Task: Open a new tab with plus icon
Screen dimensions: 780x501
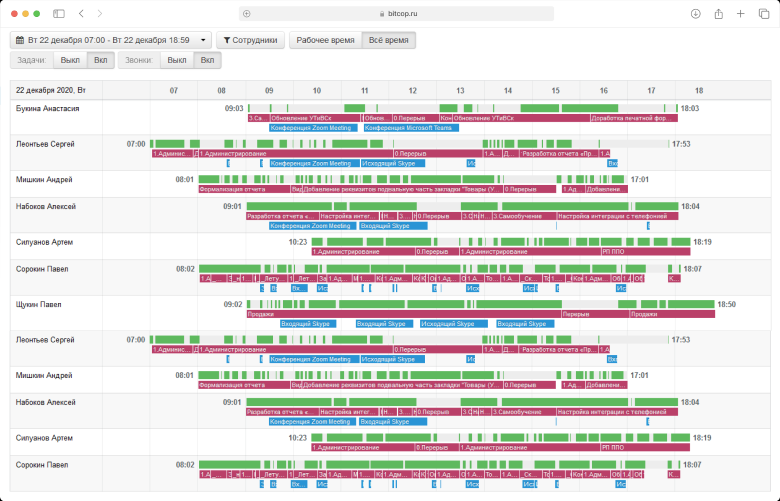Action: point(740,14)
